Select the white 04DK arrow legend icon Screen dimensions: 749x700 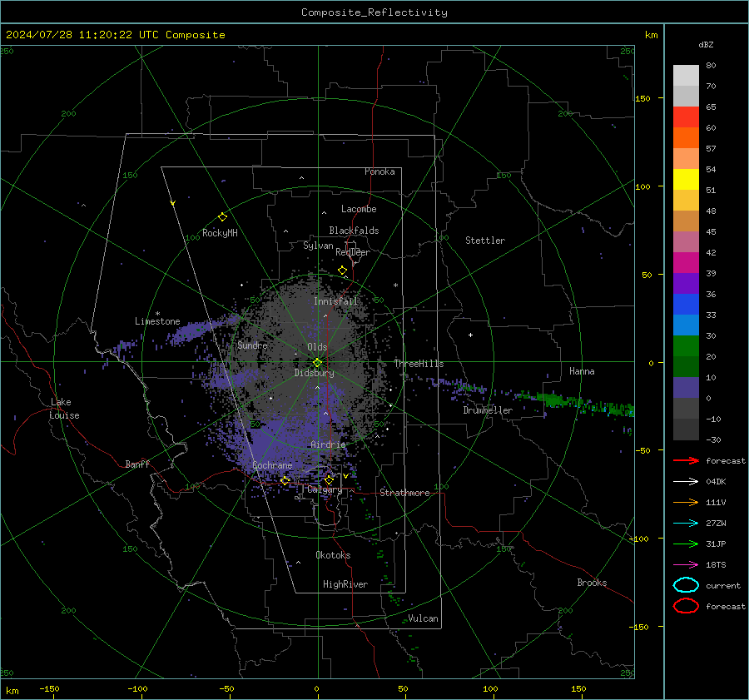[x=686, y=482]
